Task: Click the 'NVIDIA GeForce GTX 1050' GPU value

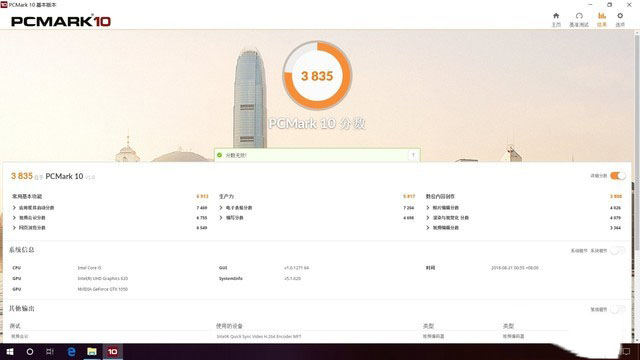Action: [x=102, y=289]
